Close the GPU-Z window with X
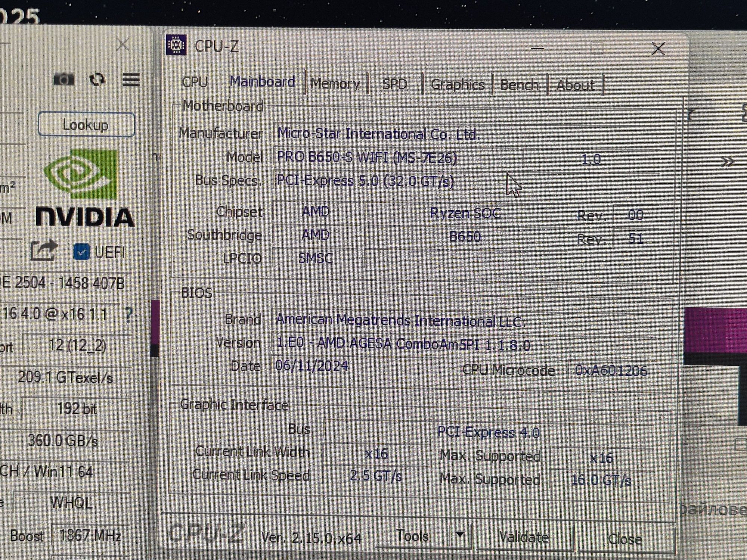Image resolution: width=747 pixels, height=560 pixels. [x=123, y=44]
